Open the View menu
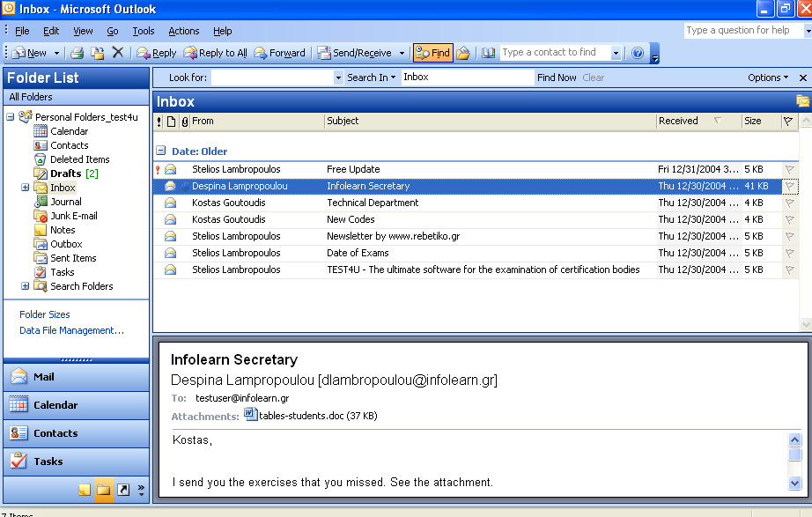This screenshot has height=517, width=812. coord(83,31)
